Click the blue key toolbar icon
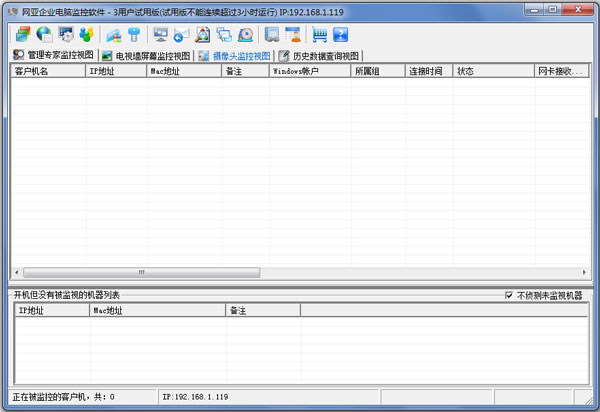The image size is (600, 412). tap(133, 34)
